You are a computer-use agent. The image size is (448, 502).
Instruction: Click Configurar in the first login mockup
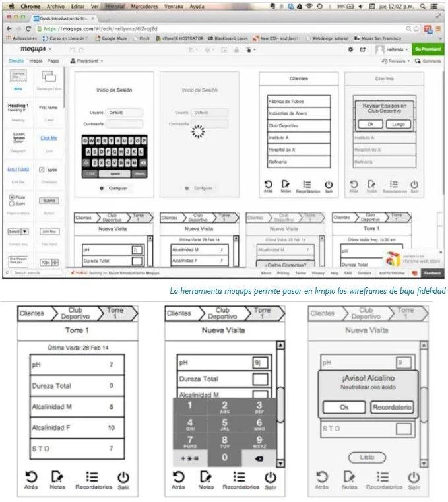115,188
